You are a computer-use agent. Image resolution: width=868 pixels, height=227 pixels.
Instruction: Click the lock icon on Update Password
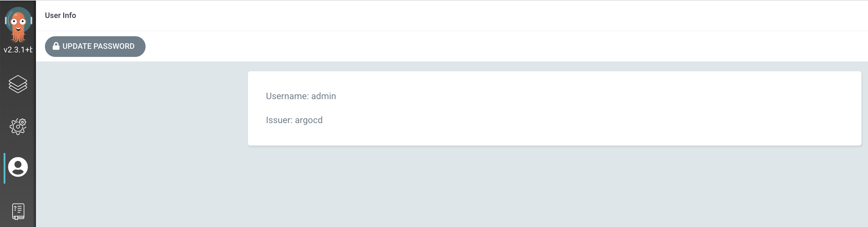pos(56,46)
